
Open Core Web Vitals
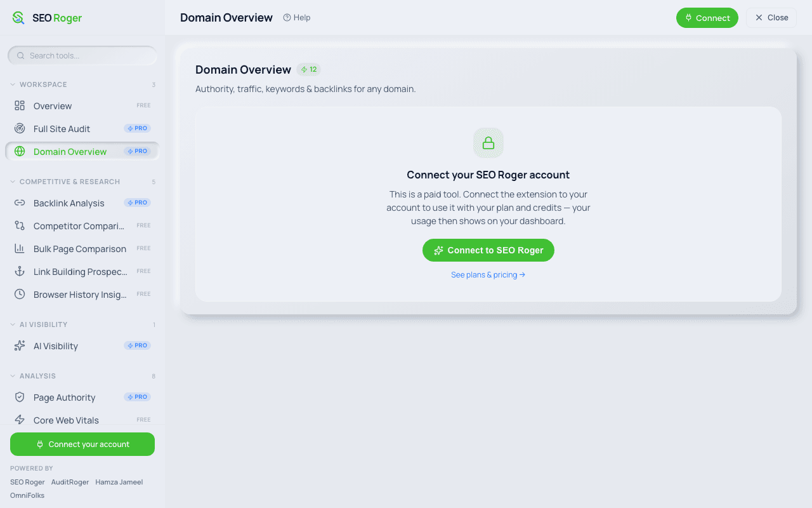click(x=82, y=420)
